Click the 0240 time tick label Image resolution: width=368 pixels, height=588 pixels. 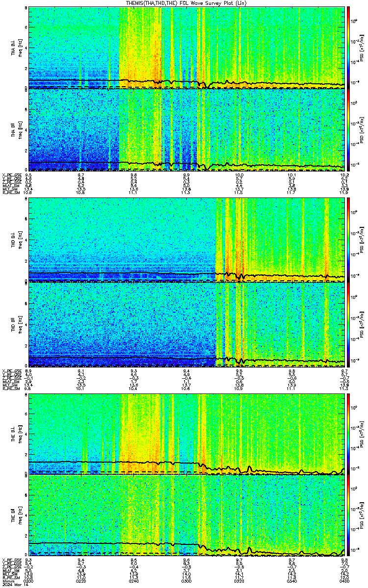[x=133, y=582]
